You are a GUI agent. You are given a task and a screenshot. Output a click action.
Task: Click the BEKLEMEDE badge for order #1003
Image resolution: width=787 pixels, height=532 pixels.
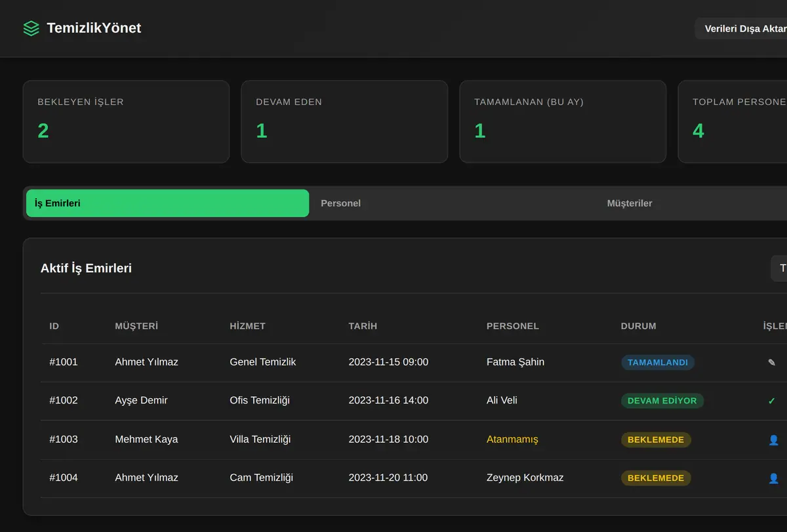click(x=656, y=440)
